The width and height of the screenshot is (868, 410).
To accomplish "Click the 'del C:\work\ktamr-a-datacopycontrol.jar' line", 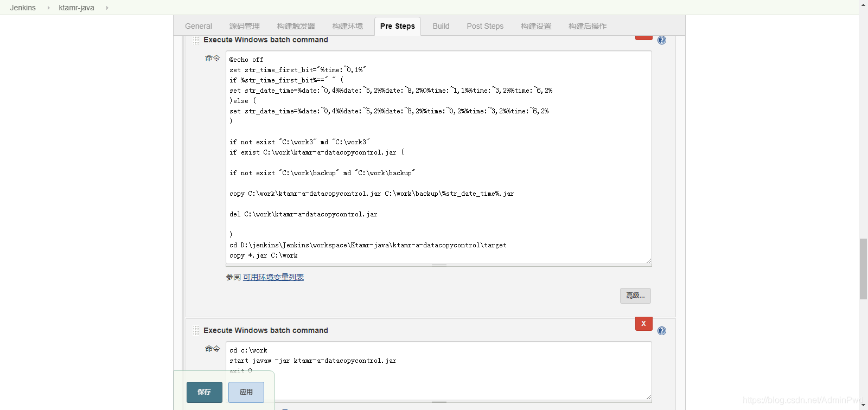I will click(303, 214).
